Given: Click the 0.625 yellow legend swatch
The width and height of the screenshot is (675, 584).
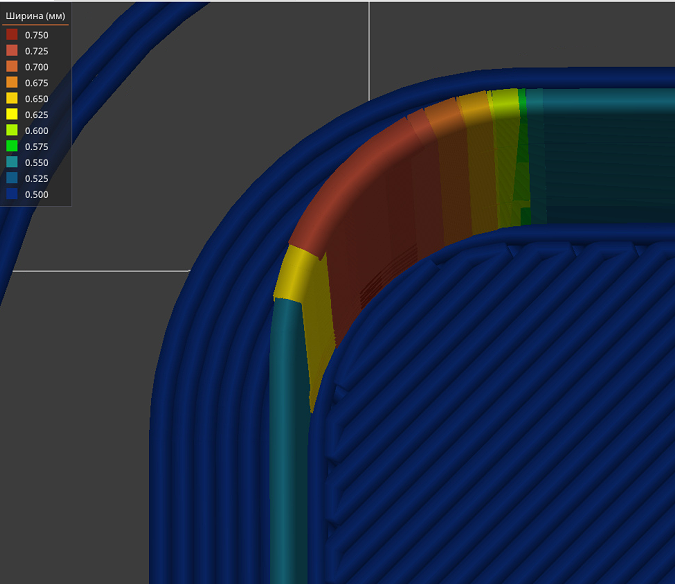Looking at the screenshot, I should tap(12, 114).
